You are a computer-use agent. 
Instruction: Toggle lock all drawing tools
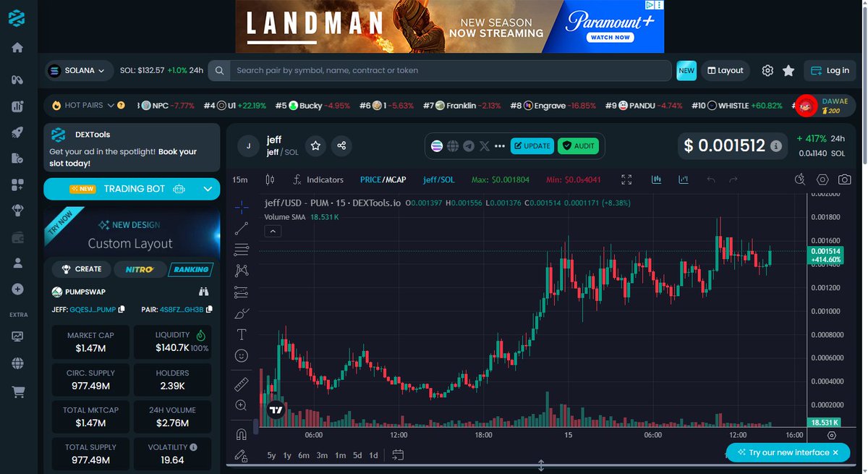pos(242,456)
